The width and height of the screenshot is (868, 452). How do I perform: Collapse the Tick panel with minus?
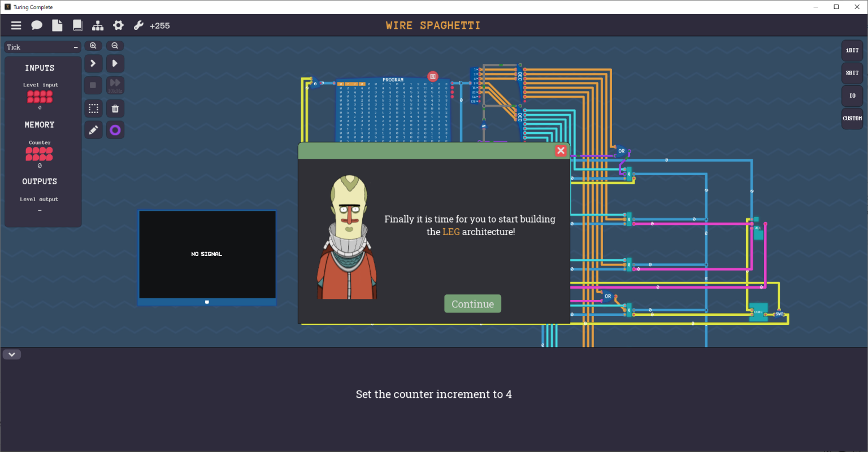pyautogui.click(x=76, y=47)
